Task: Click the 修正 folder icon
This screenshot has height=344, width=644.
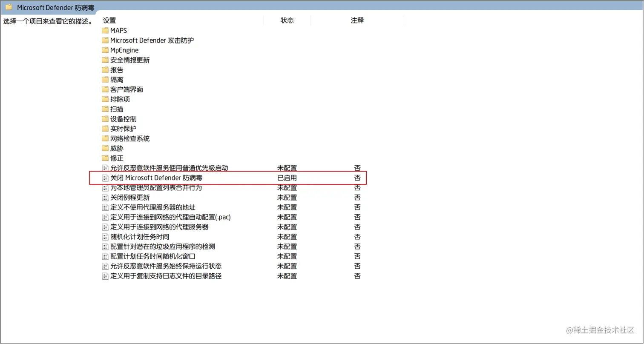Action: coord(105,158)
